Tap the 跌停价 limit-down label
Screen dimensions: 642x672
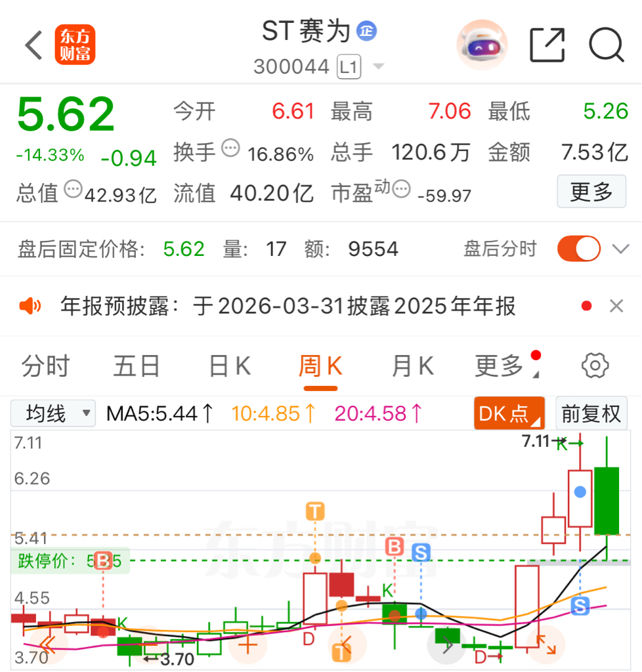click(x=70, y=560)
